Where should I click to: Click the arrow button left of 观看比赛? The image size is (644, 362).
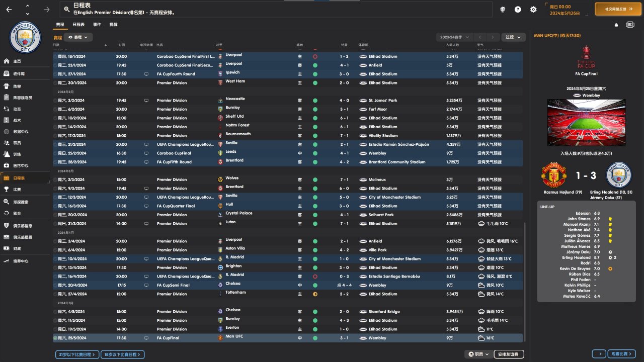pyautogui.click(x=599, y=354)
